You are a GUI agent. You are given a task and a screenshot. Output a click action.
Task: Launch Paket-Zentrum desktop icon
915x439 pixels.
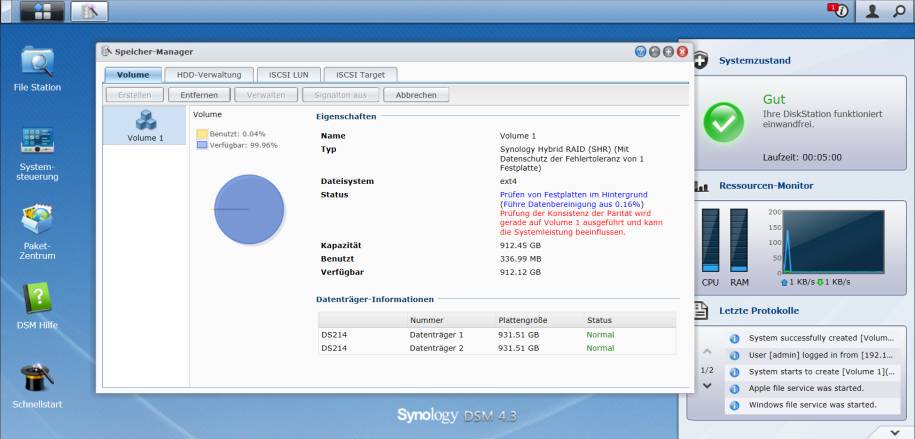pos(37,232)
